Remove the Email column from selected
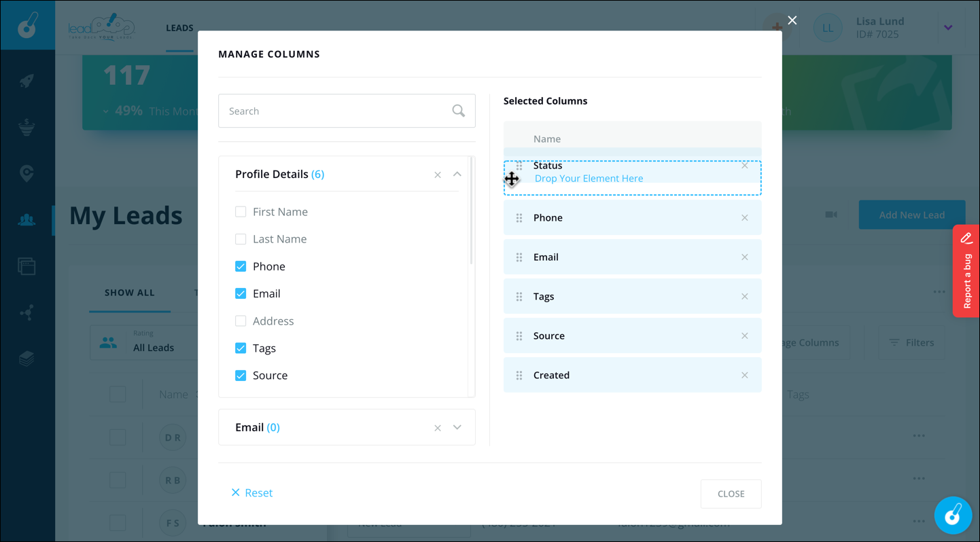Viewport: 980px width, 542px height. [745, 257]
